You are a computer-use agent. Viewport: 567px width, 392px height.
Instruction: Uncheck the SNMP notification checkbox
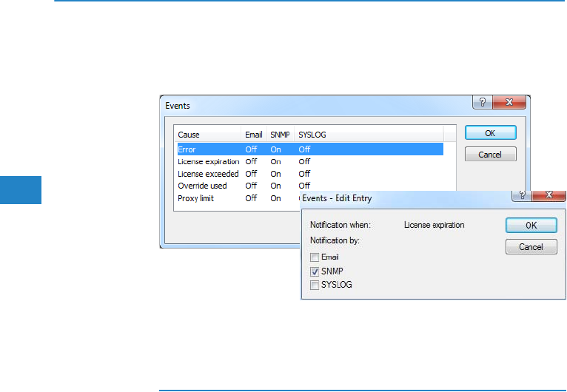pyautogui.click(x=315, y=271)
